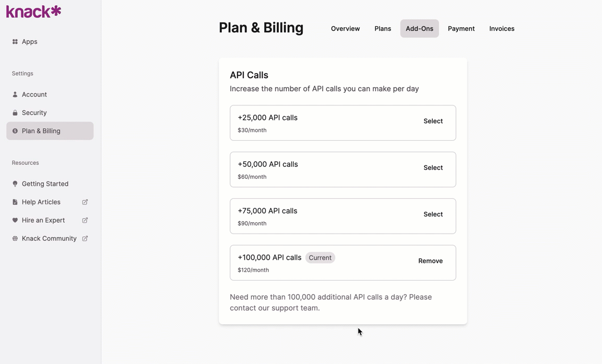Click the Knack Community external link icon

[85, 238]
